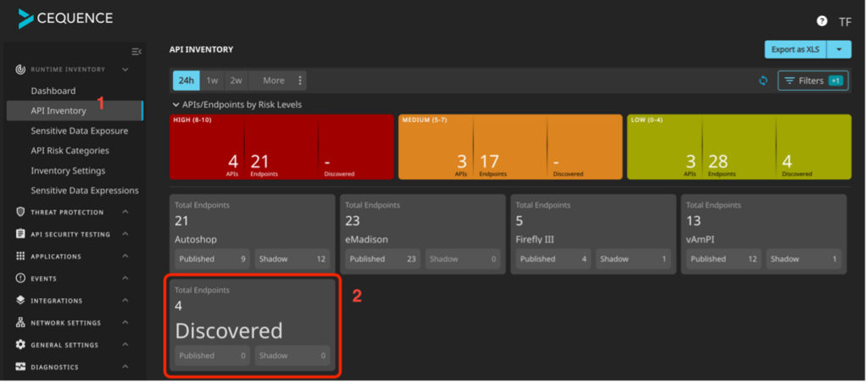Screen dimensions: 868x383
Task: Open the help question mark icon
Action: (821, 21)
